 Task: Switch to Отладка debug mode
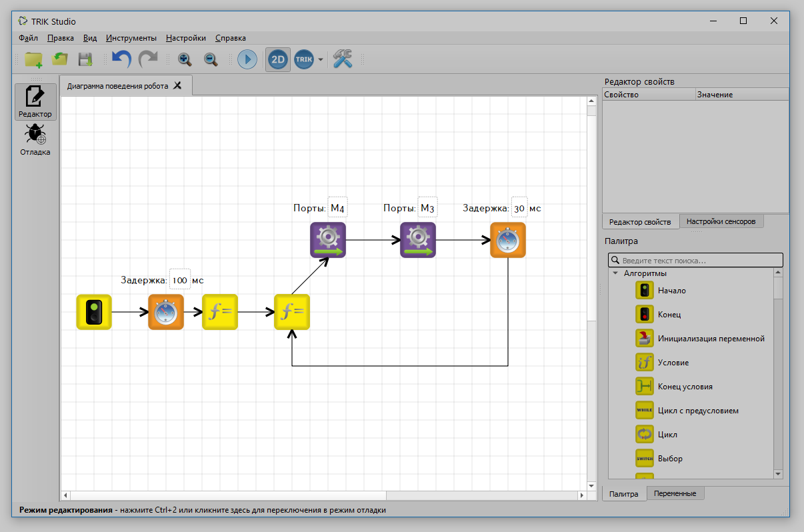coord(35,140)
